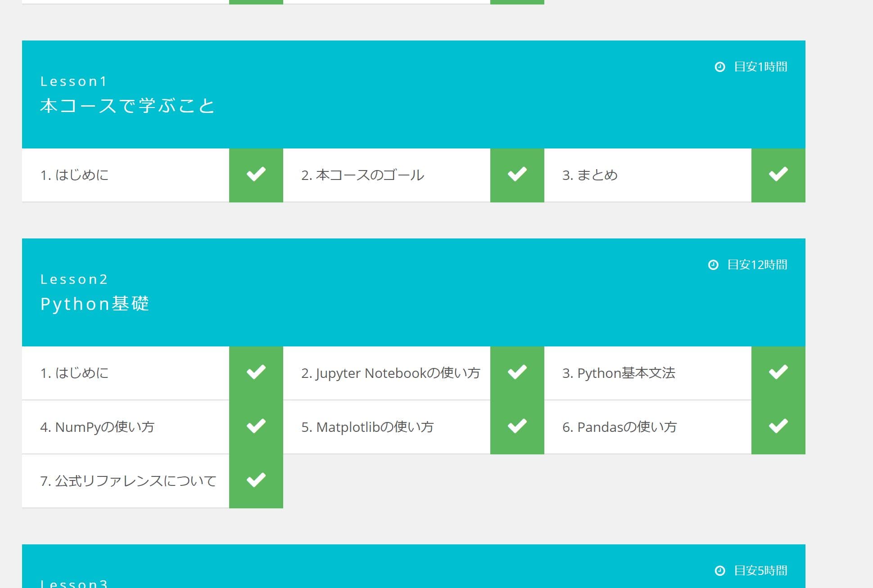The image size is (873, 588).
Task: Click the checkmark next to まとめ
Action: coord(778,175)
